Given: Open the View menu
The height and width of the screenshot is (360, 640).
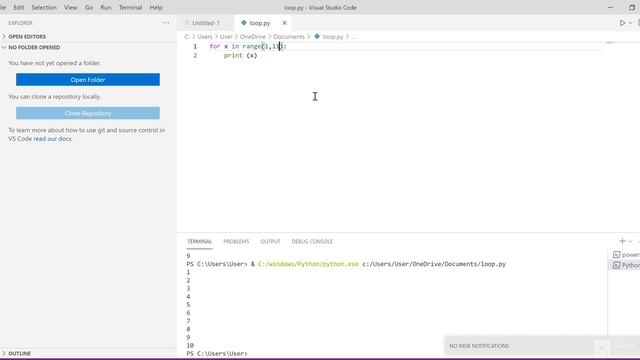Looking at the screenshot, I should pos(71,7).
